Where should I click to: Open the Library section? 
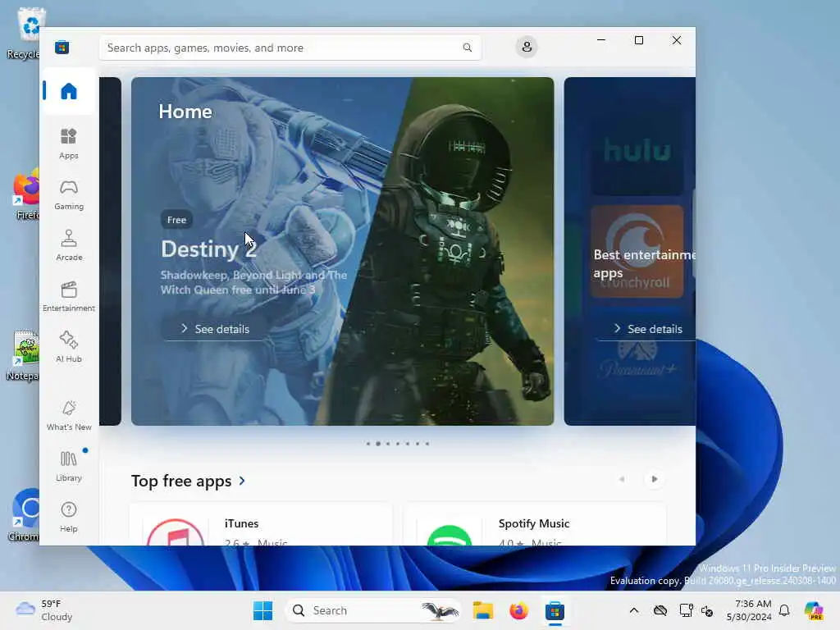(69, 466)
